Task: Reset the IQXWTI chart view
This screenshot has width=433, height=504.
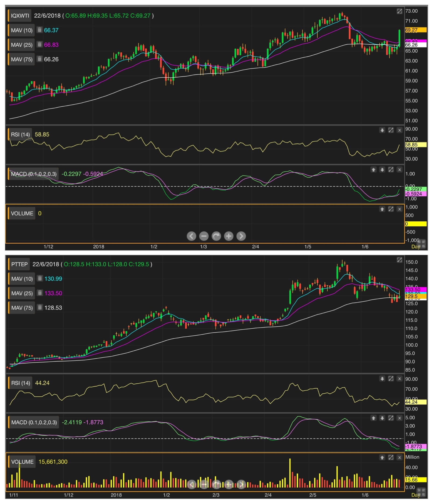Action: [x=216, y=236]
